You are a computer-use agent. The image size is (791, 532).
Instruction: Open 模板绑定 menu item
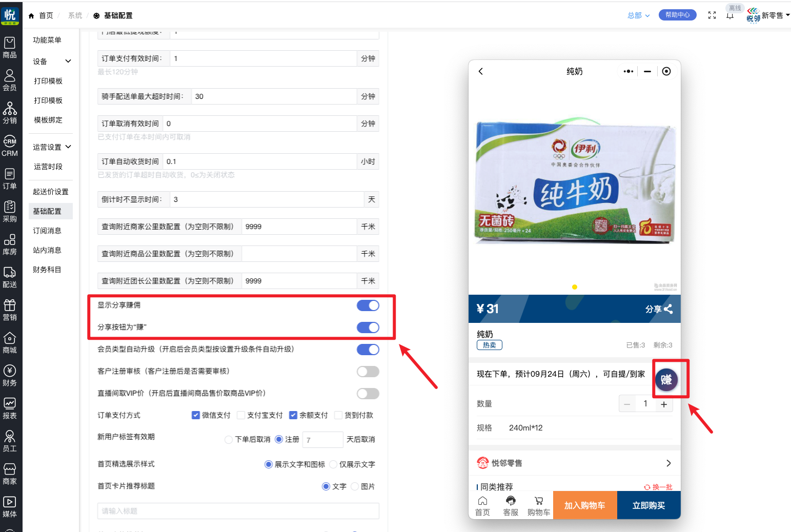[48, 120]
